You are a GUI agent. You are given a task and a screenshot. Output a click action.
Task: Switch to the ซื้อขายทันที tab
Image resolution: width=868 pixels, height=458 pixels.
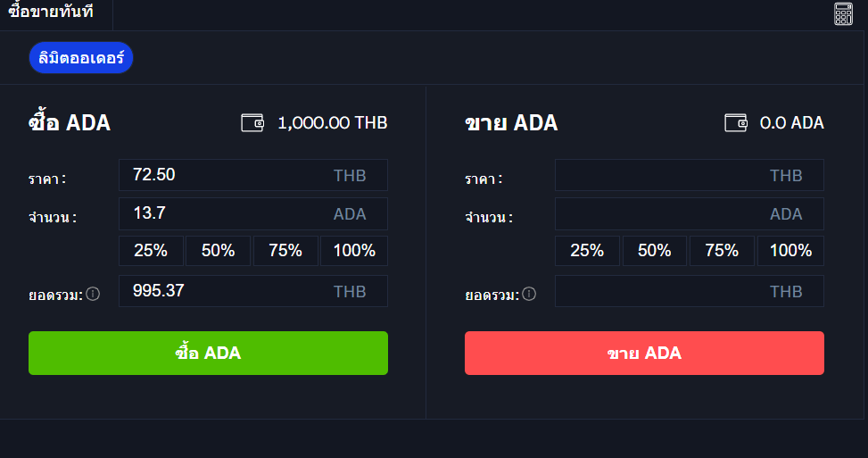(51, 11)
